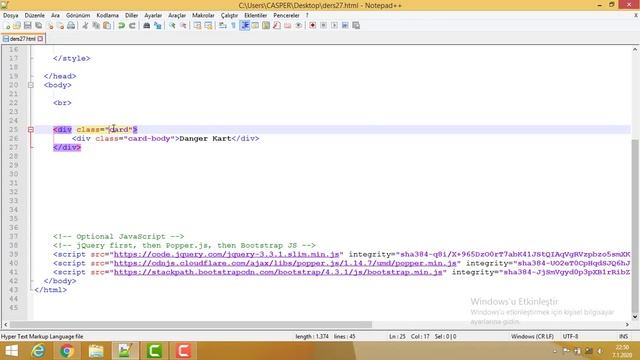Click the New file toolbar icon
The image size is (640, 360).
click(7, 25)
